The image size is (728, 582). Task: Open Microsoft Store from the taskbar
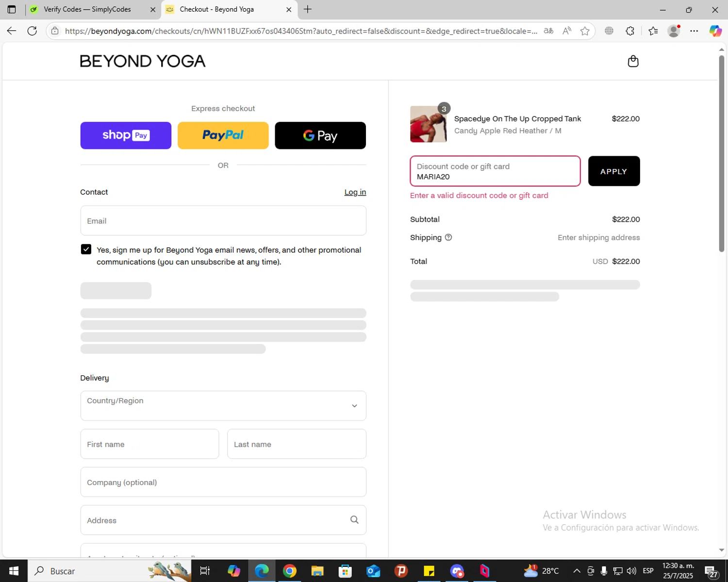[x=345, y=571]
